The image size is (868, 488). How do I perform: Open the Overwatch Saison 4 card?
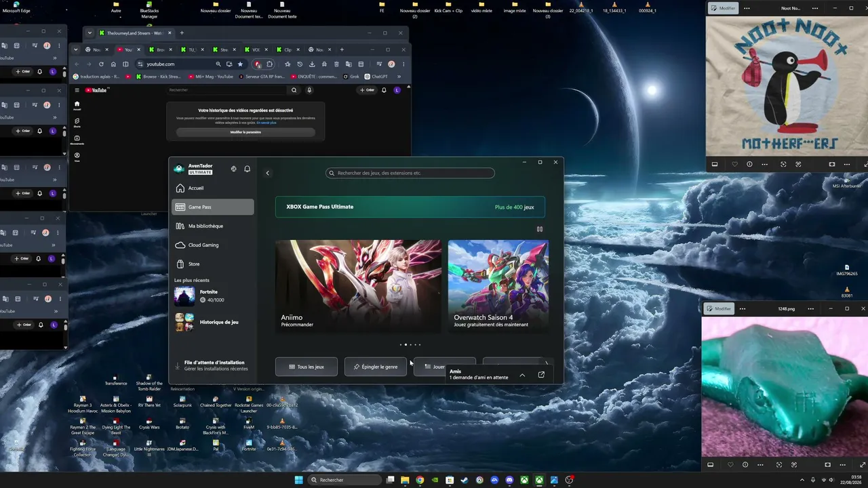pyautogui.click(x=498, y=286)
